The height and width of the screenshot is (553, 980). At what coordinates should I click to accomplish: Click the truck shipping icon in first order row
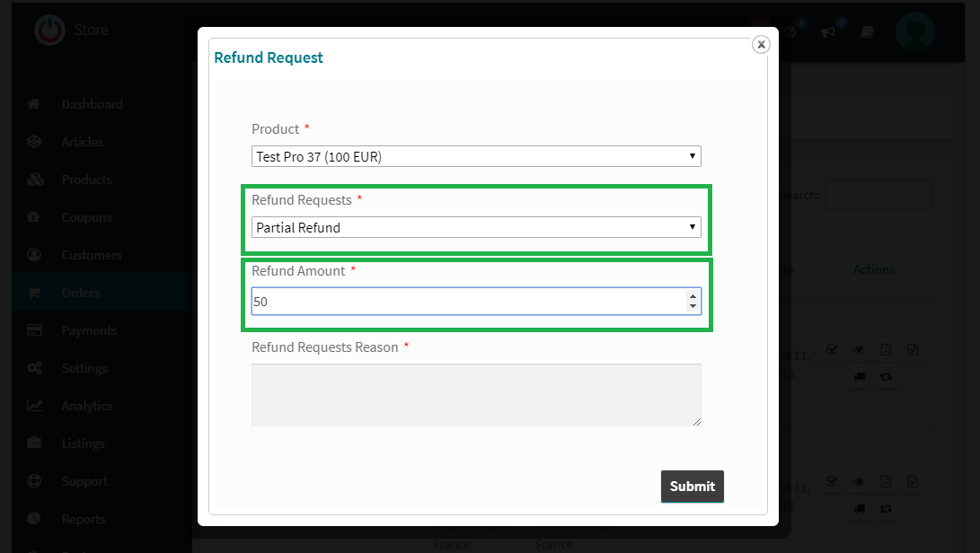[860, 377]
